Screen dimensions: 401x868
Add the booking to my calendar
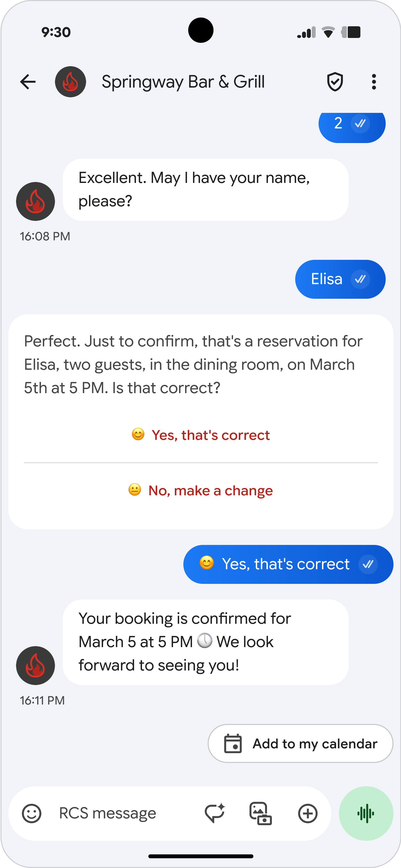pos(300,744)
